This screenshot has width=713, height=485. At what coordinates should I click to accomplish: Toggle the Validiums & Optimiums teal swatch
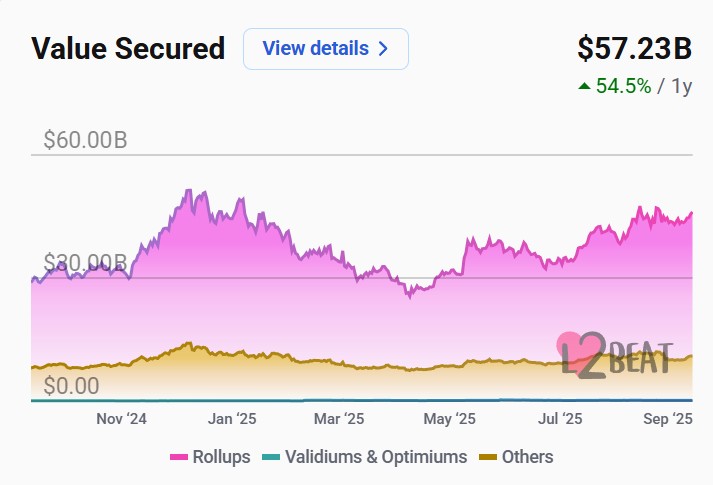tap(270, 457)
